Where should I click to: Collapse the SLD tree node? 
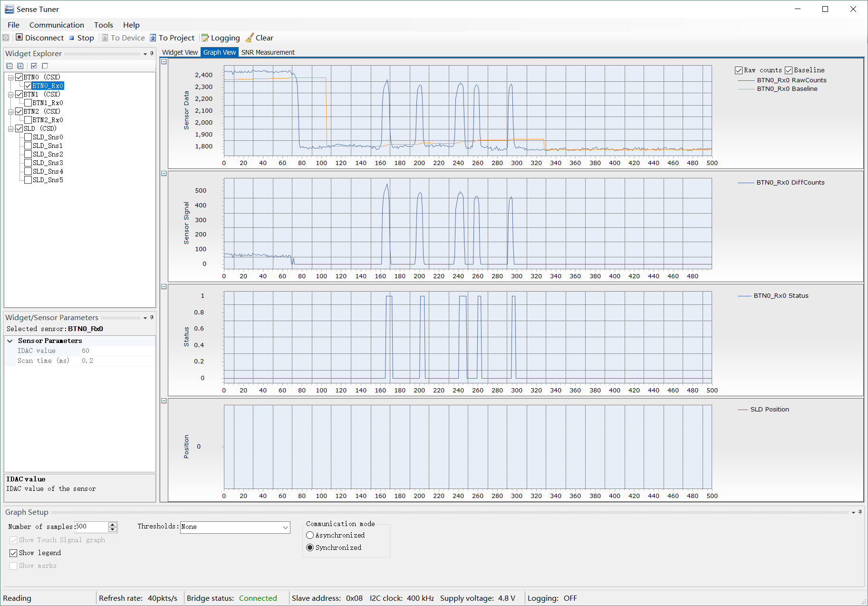point(10,128)
